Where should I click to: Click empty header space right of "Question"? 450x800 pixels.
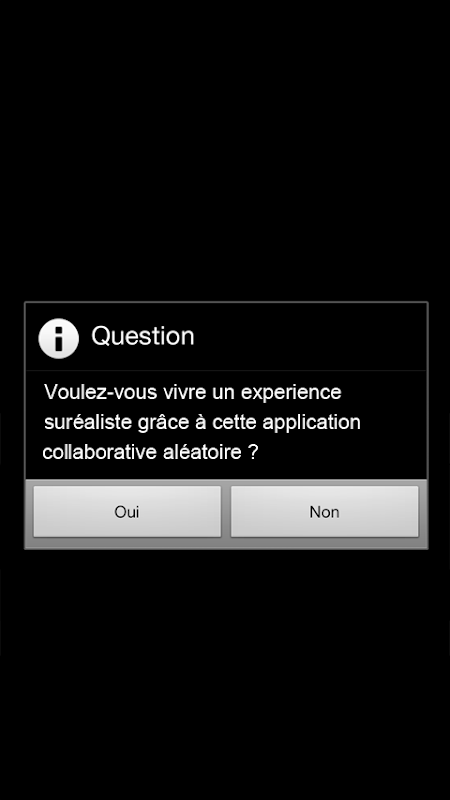click(310, 337)
